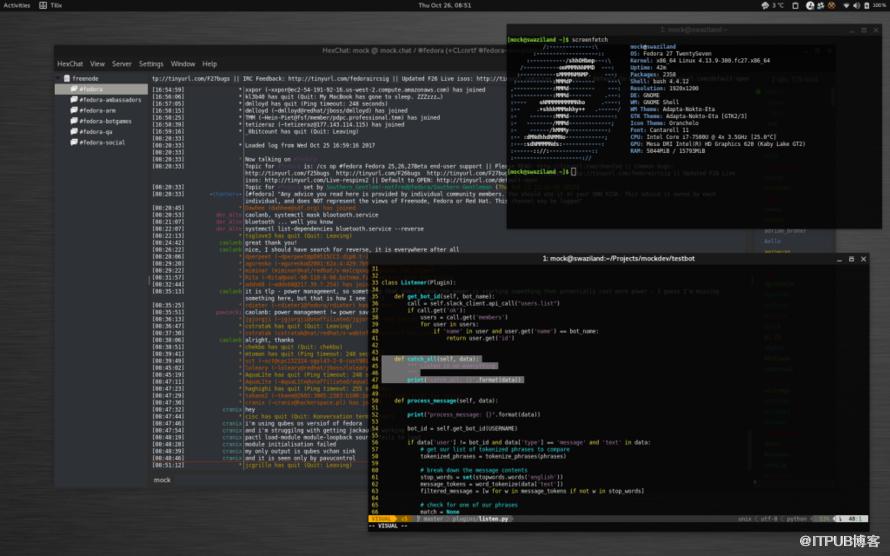Screen dimensions: 890x556
Task: Click the 'def get_bot_id' line in editor
Action: (443, 296)
